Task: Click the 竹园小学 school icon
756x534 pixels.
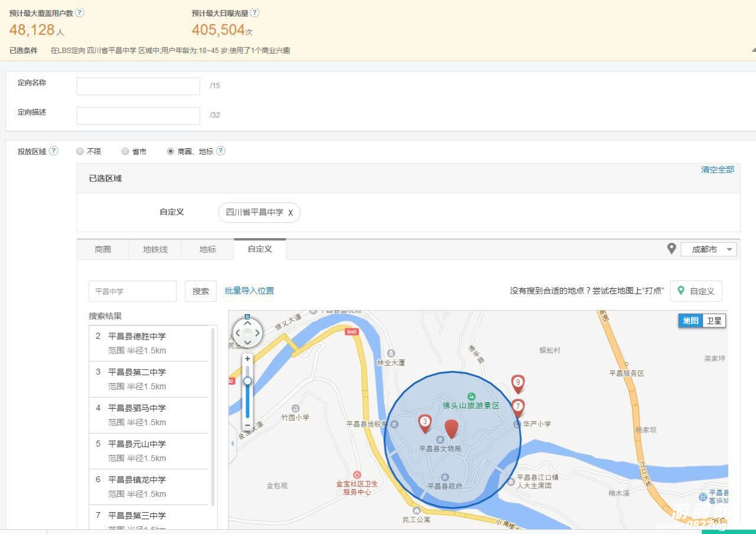Action: click(295, 408)
